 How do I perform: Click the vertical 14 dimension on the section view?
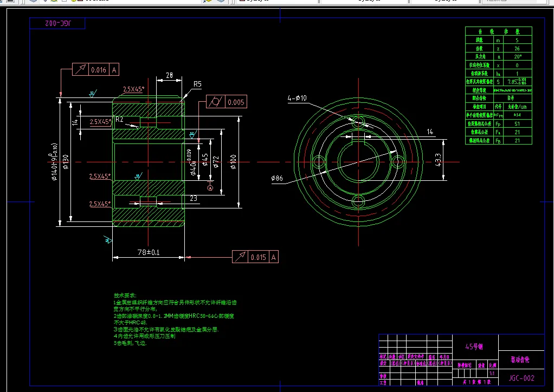coord(75,122)
